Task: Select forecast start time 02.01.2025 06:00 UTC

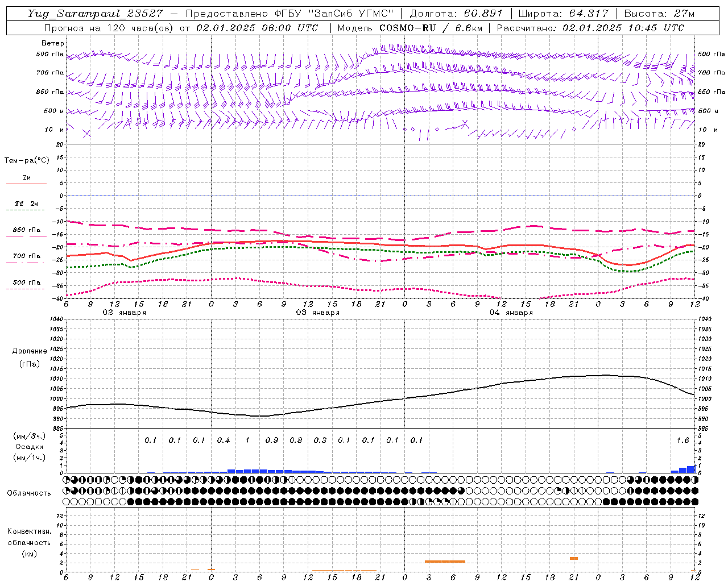Action: (257, 28)
